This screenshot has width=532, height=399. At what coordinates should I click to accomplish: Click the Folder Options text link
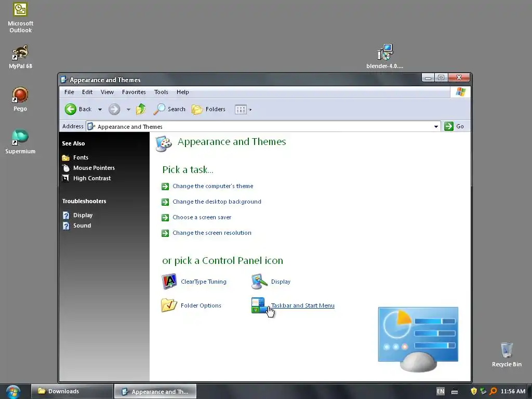click(201, 305)
